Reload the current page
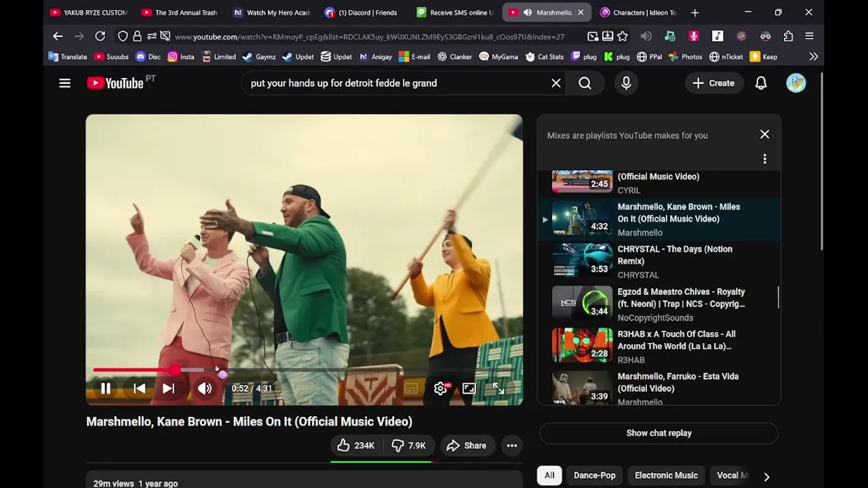Image resolution: width=868 pixels, height=488 pixels. tap(100, 36)
